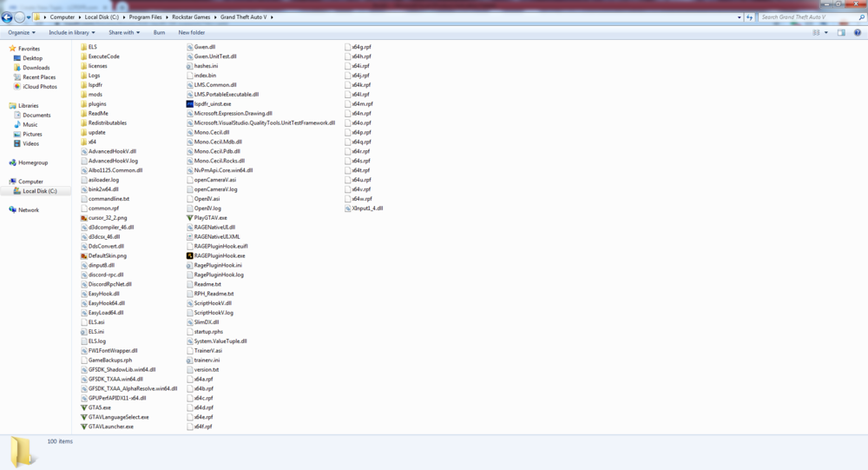Select the XInput1_4.dll file

point(367,209)
